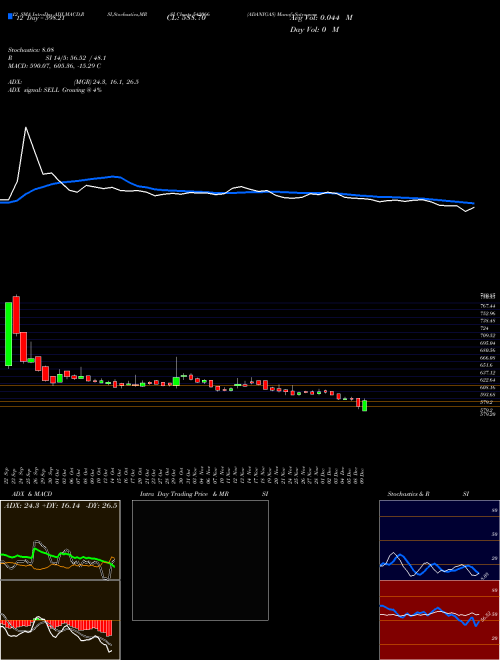Click 'ADX signal: SELL Growing @ 4%' text

pos(55,90)
